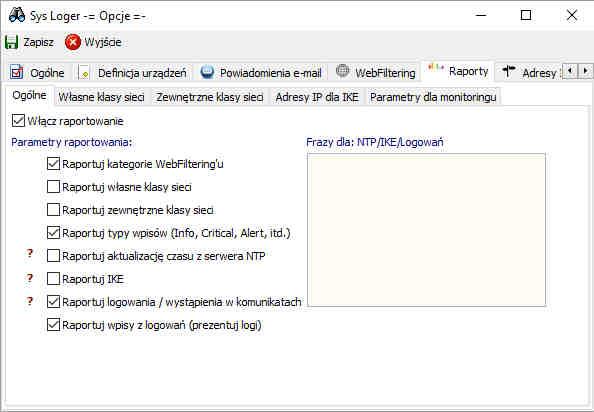Maximize the Sys Loger options window
This screenshot has height=412, width=594.
pyautogui.click(x=526, y=16)
